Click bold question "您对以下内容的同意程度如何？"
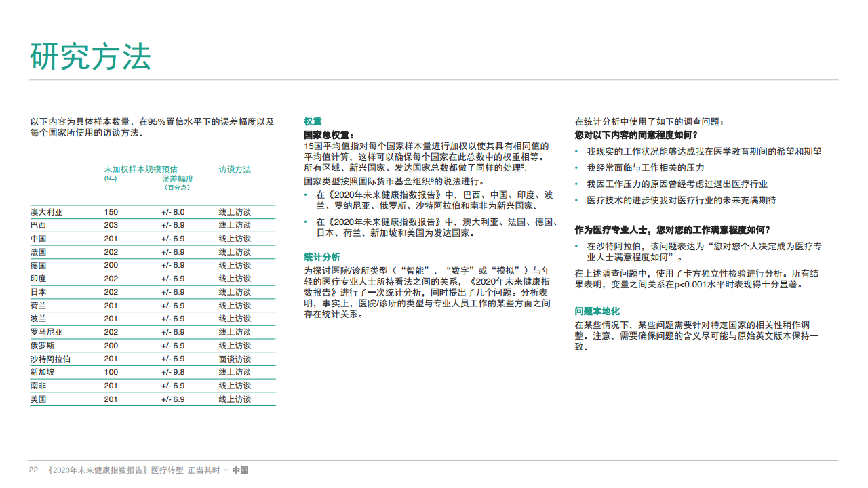Image resolution: width=868 pixels, height=488 pixels. (x=636, y=135)
